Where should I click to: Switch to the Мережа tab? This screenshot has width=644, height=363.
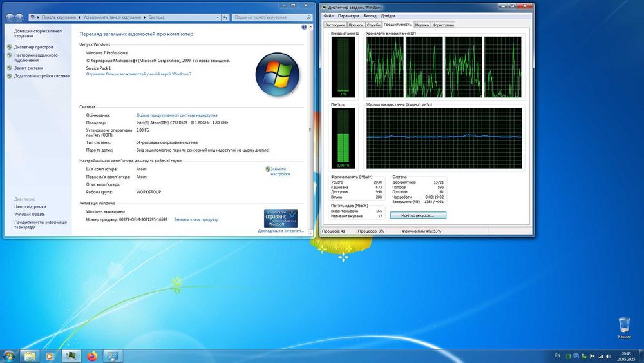pos(422,25)
